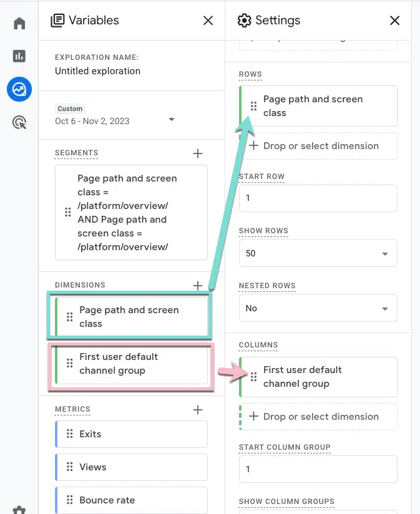This screenshot has width=420, height=514.
Task: Click the Start Column Group input field
Action: (318, 469)
